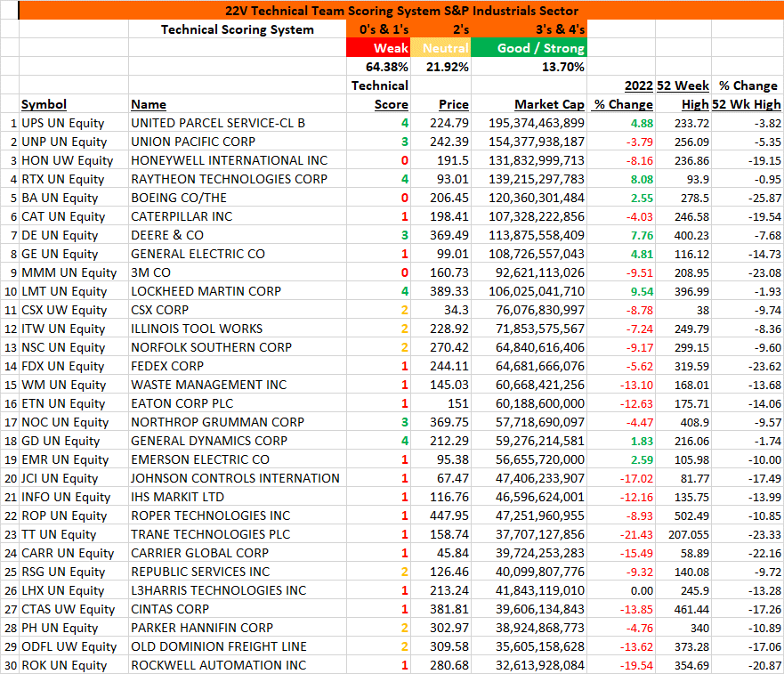Select the JCI UN Equity symbol
The width and height of the screenshot is (784, 674).
(x=74, y=478)
